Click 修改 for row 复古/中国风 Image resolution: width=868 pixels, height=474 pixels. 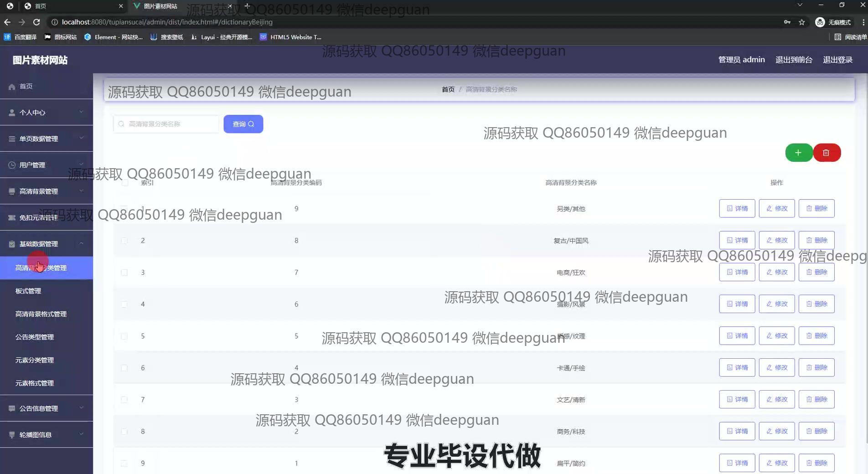coord(777,240)
